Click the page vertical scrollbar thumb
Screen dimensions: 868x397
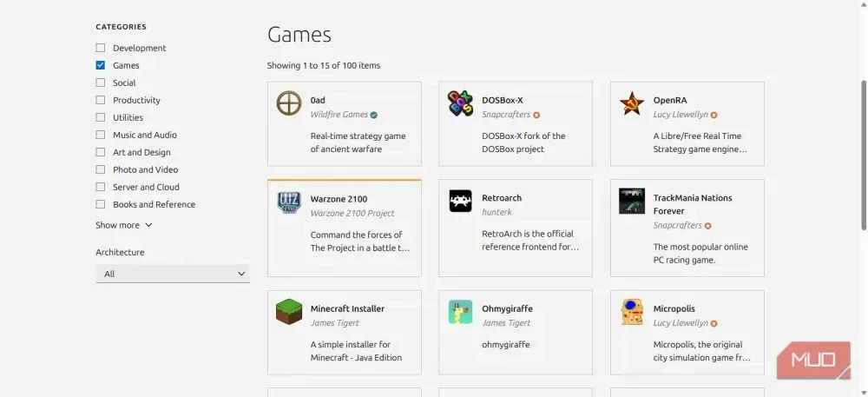[864, 155]
